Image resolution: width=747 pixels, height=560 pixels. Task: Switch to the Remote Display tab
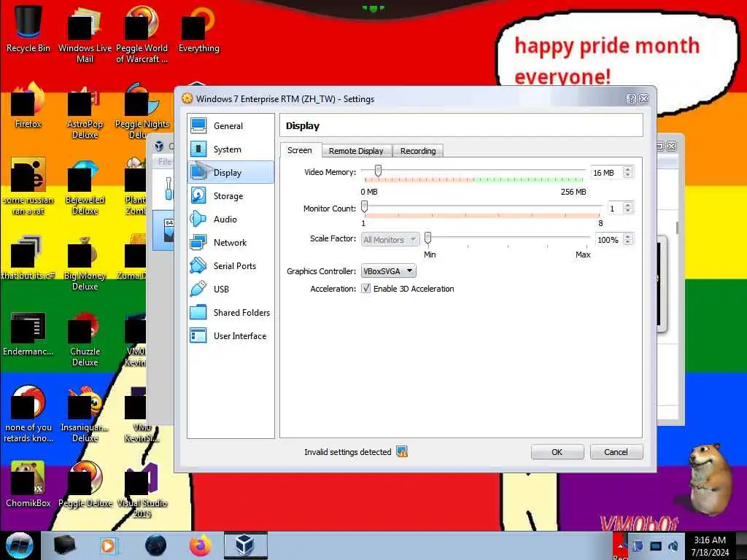click(356, 150)
